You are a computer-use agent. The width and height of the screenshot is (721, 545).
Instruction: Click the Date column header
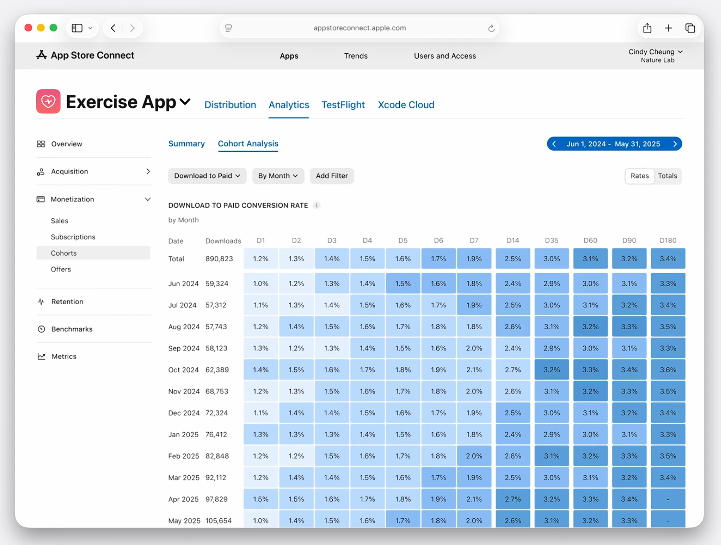tap(176, 241)
